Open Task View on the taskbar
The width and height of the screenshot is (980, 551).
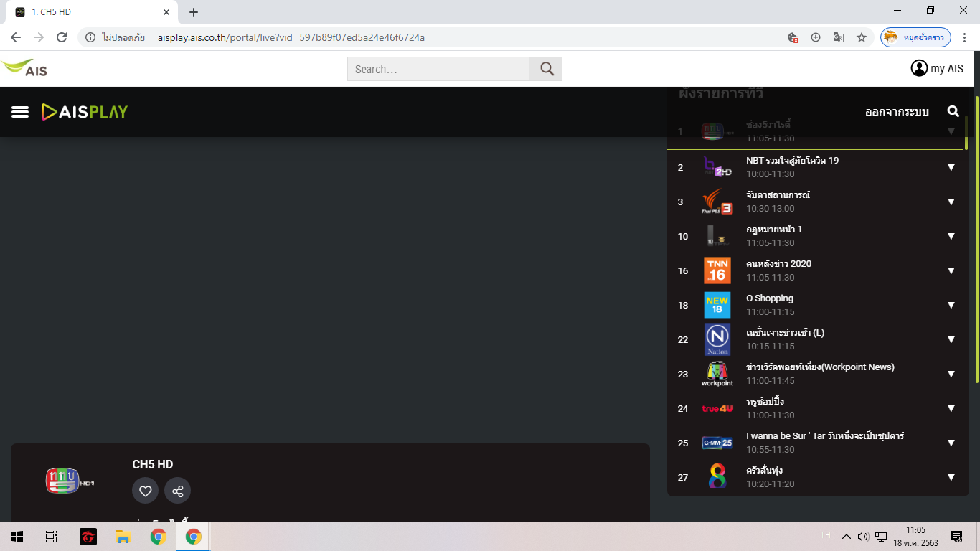[52, 537]
